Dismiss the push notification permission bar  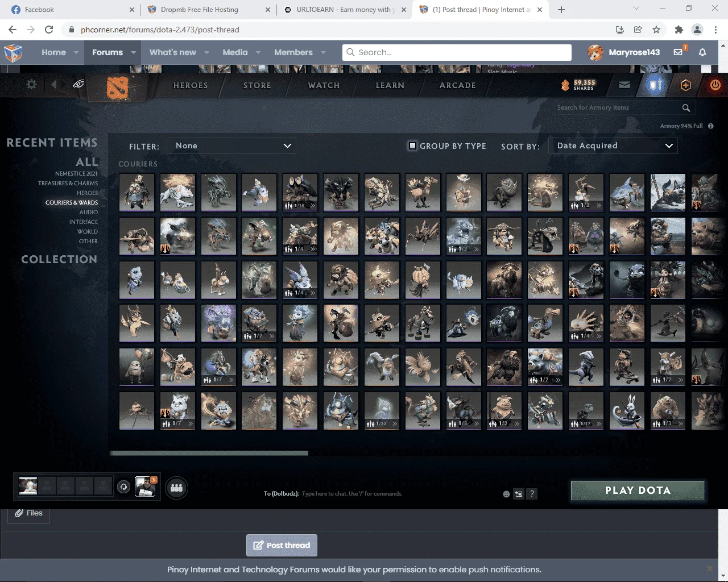709,568
